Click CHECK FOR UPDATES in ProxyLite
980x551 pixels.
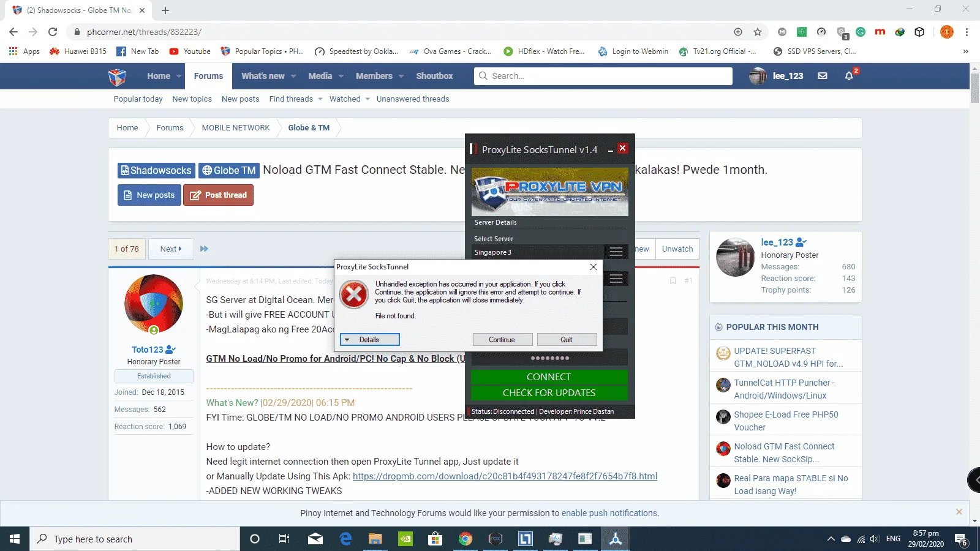(549, 392)
